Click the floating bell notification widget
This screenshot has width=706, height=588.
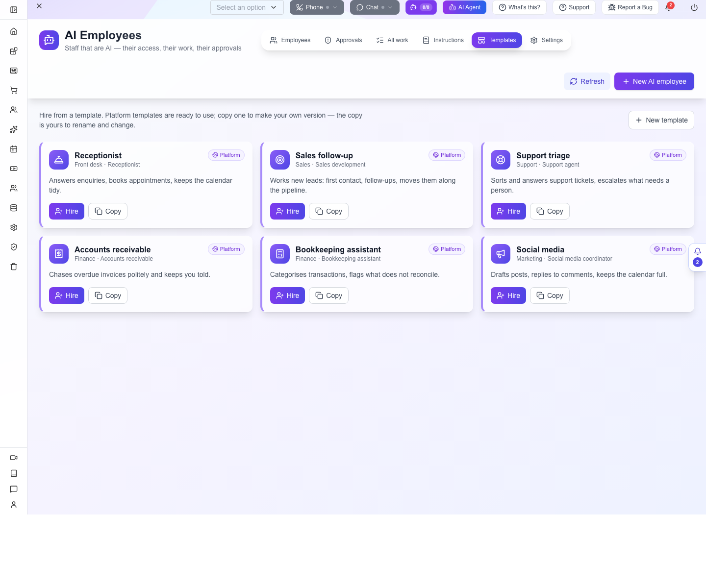pyautogui.click(x=697, y=257)
